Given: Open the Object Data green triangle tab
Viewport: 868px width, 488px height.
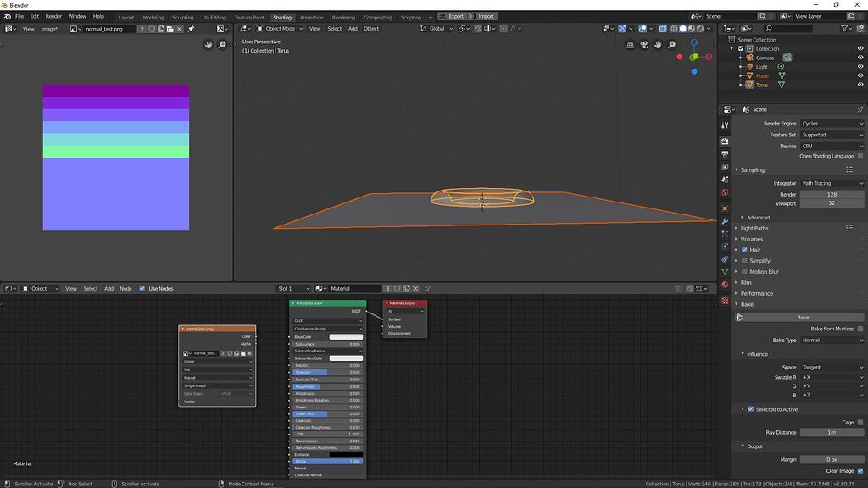Looking at the screenshot, I should 725,272.
